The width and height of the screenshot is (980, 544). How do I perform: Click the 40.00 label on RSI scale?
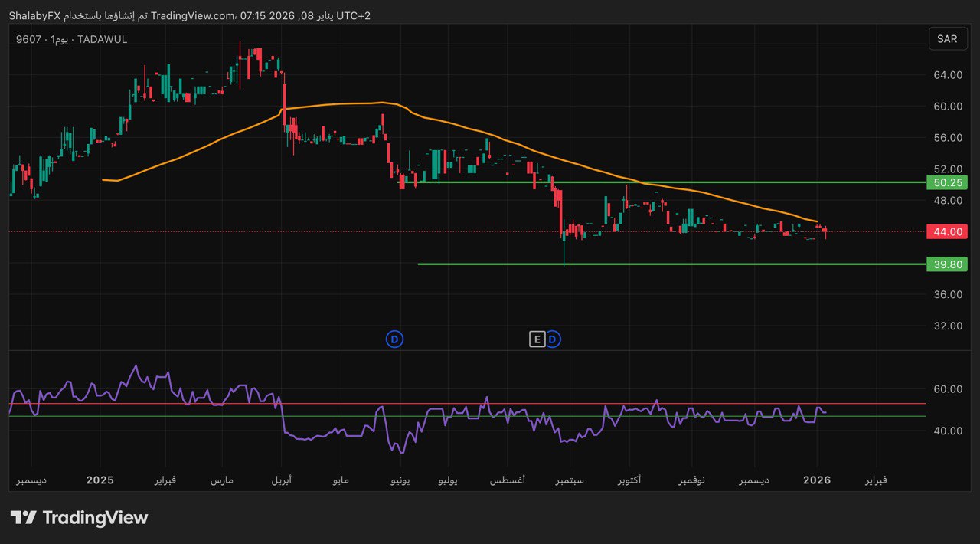(946, 431)
